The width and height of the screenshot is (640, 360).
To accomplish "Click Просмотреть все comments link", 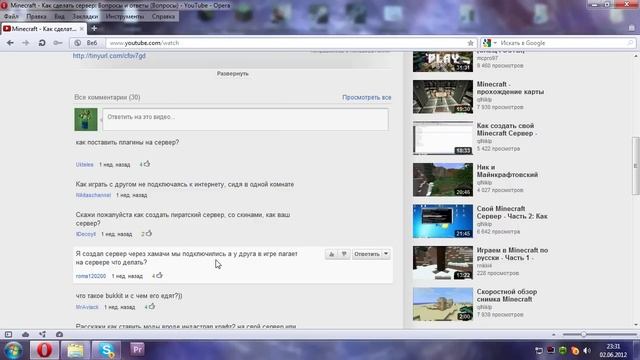I will point(367,97).
